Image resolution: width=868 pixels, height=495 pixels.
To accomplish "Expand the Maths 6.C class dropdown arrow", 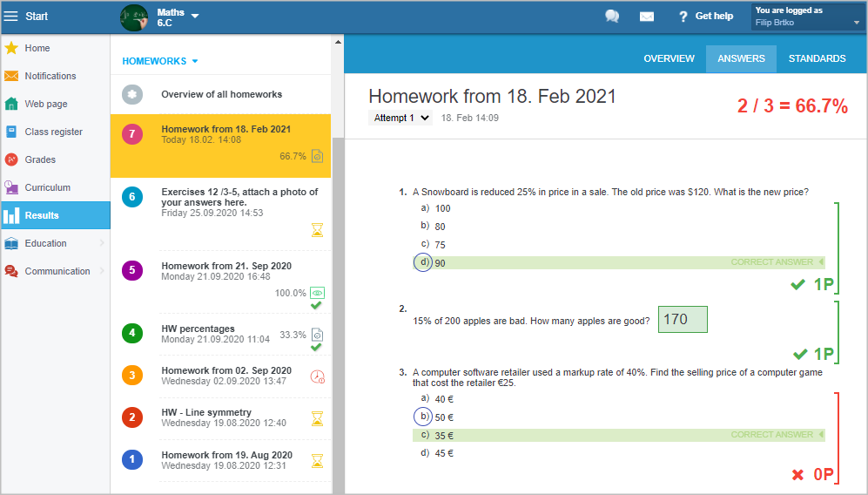I will (x=195, y=16).
